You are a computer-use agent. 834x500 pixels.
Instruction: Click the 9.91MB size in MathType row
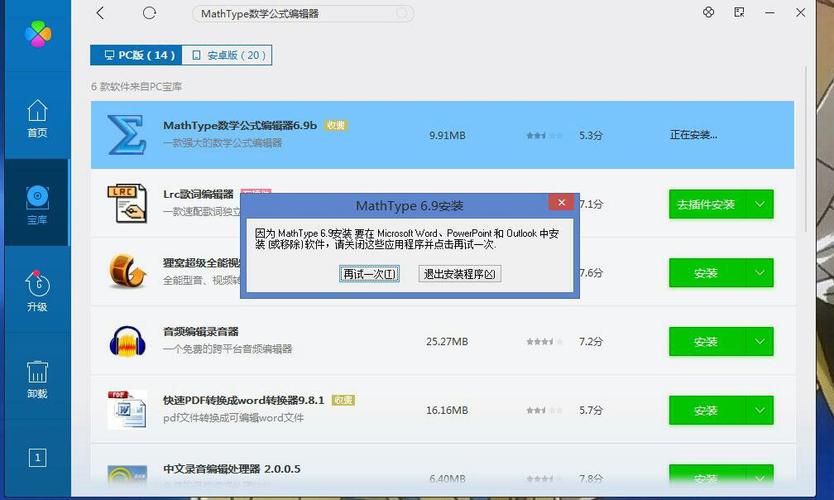(x=447, y=136)
